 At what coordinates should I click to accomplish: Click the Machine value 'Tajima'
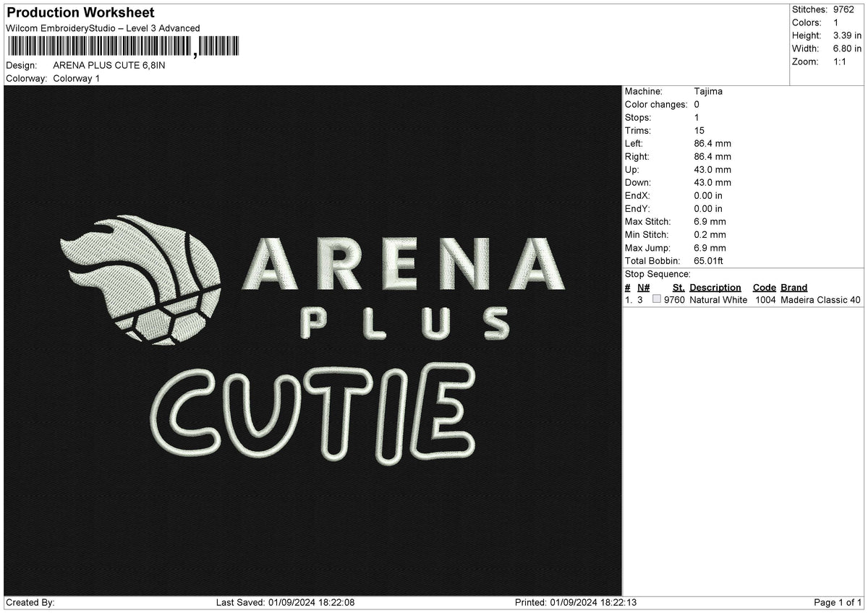tap(708, 91)
